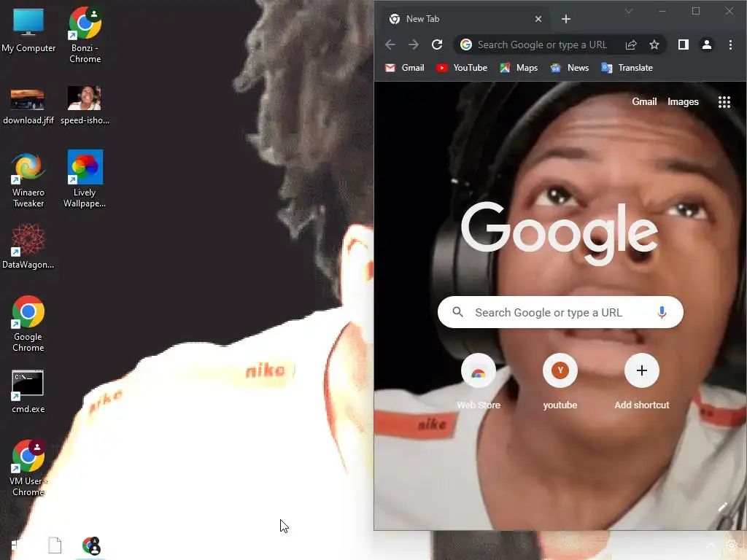Open the Google Chrome desktop shortcut
Image resolution: width=747 pixels, height=560 pixels.
28,324
